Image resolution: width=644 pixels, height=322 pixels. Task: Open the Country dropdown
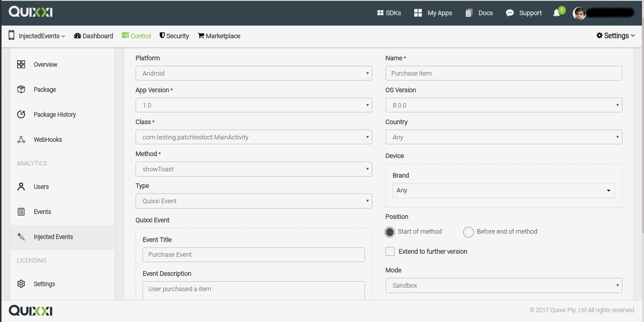(x=504, y=137)
